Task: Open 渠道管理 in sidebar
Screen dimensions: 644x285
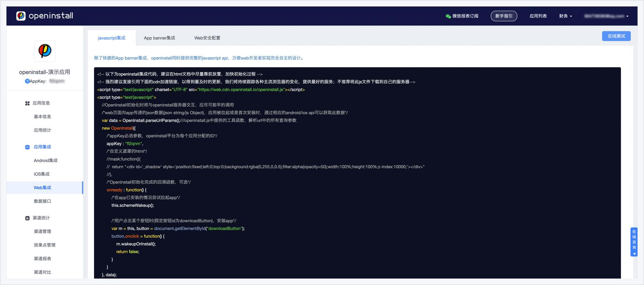Action: pyautogui.click(x=43, y=232)
